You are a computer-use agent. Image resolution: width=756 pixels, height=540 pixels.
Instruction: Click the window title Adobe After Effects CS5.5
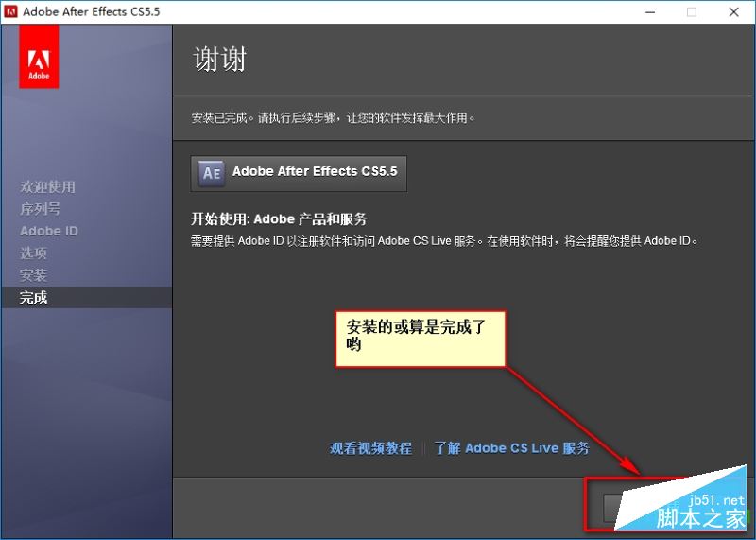click(x=91, y=11)
